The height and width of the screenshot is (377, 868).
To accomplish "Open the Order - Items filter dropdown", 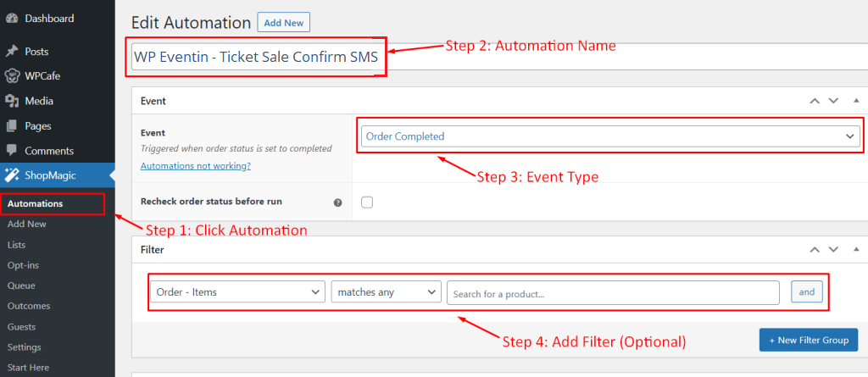I will 237,292.
